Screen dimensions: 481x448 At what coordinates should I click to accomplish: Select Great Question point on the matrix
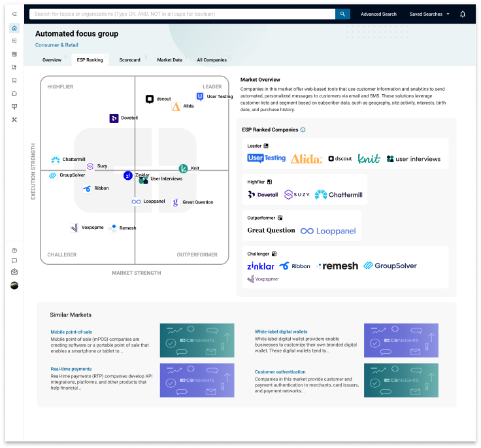point(175,202)
